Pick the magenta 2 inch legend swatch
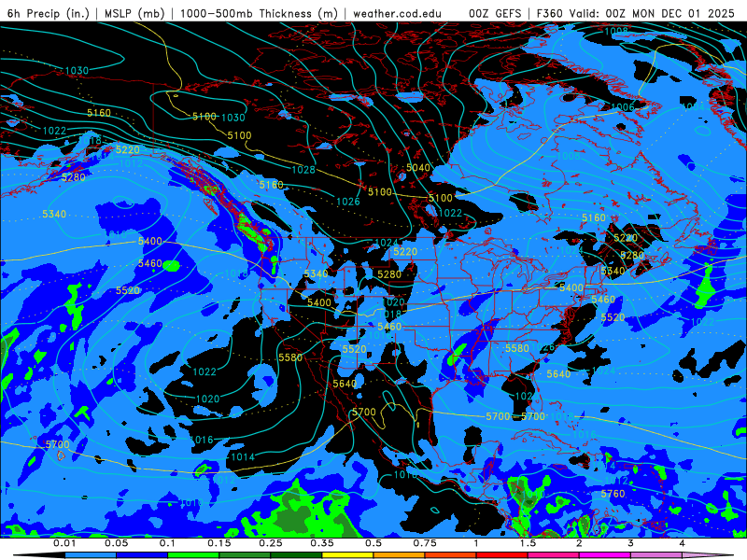The width and height of the screenshot is (747, 560). 605,555
